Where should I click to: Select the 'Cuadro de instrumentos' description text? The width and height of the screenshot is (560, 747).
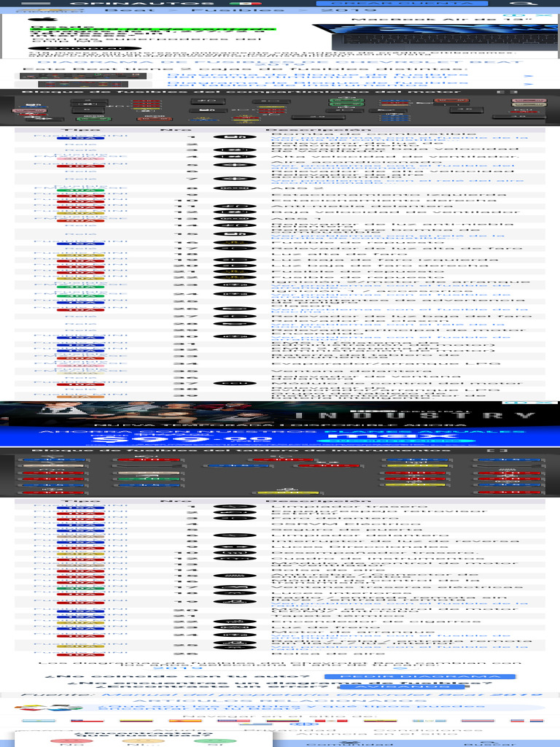[x=377, y=558]
